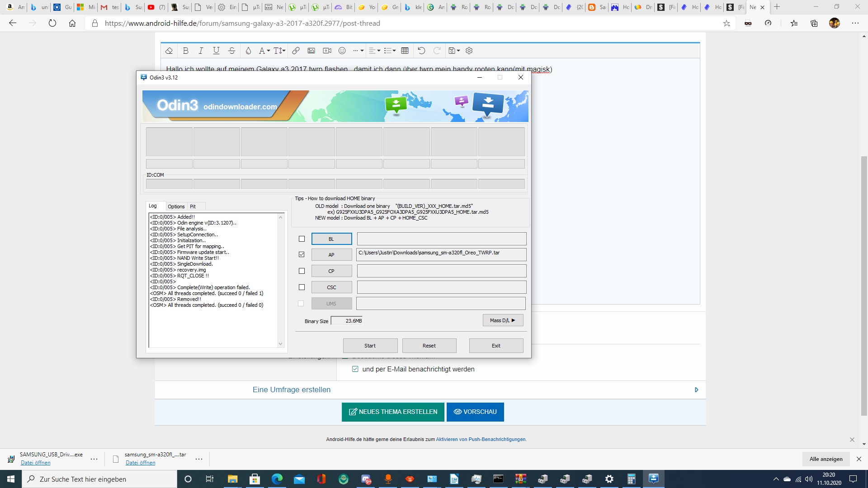Enable the BL file checkbox in Odin
The height and width of the screenshot is (488, 868).
[302, 239]
